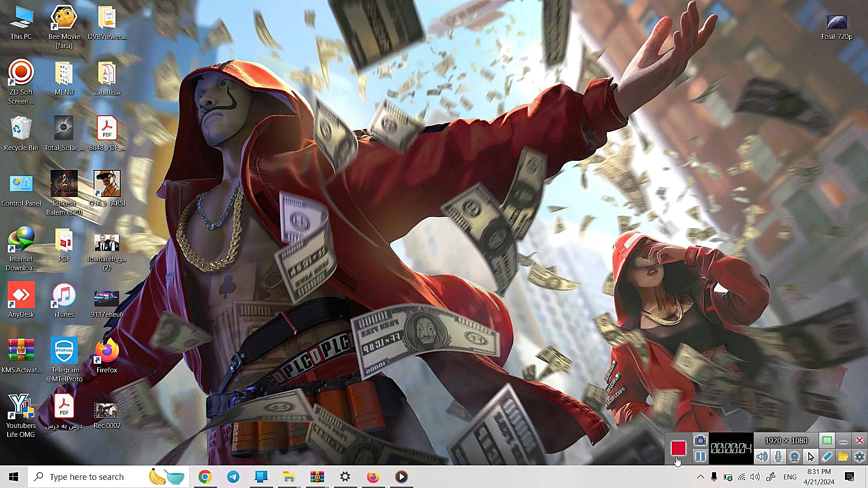This screenshot has height=488, width=868.
Task: Select the AnyDesk shortcut
Action: pos(21,300)
